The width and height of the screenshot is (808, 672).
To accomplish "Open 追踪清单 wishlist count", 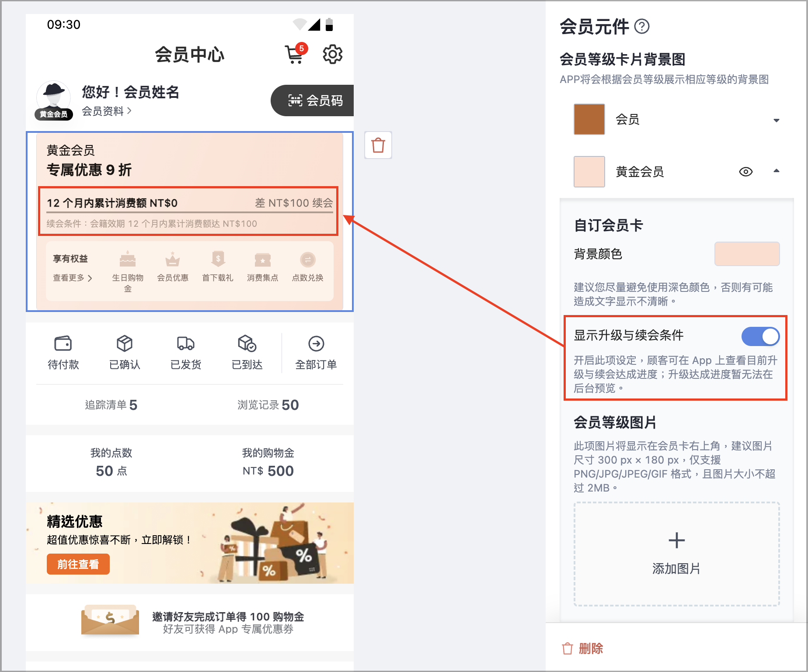I will point(111,405).
